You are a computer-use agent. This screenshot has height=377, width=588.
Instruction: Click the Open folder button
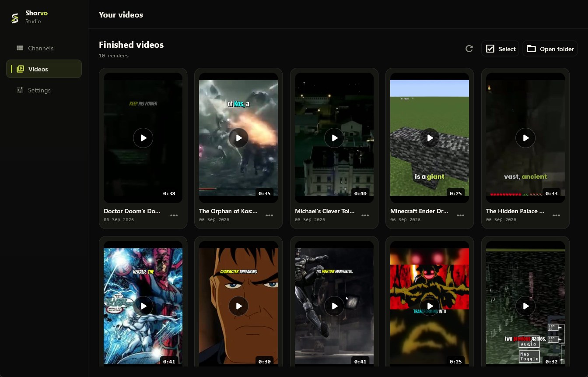(550, 49)
